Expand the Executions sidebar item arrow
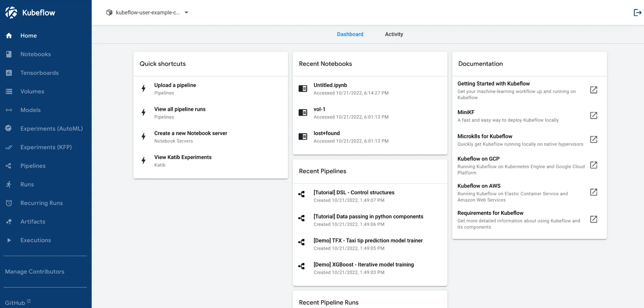Screen dimensions: 644x308 [x=9, y=240]
